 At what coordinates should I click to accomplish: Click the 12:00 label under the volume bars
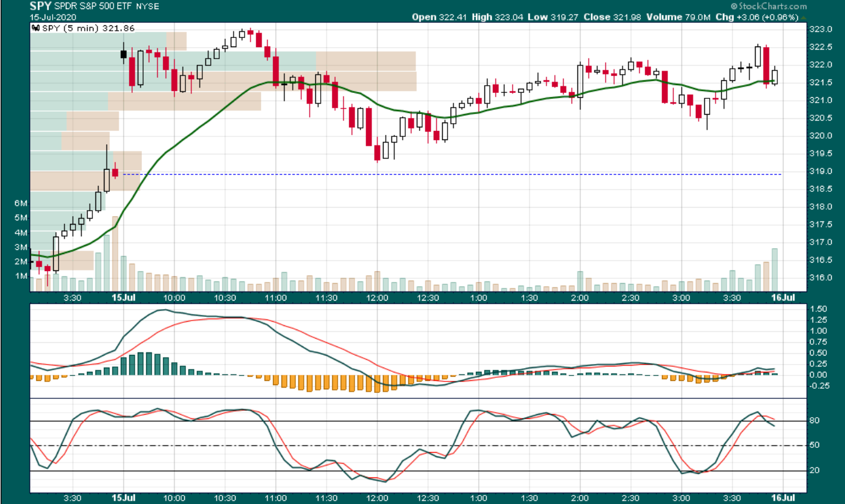(377, 298)
